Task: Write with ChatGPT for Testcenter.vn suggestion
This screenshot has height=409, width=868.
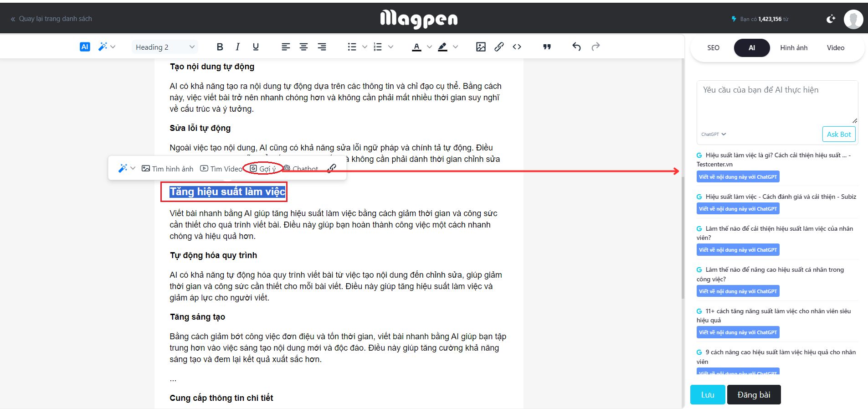Action: tap(738, 177)
